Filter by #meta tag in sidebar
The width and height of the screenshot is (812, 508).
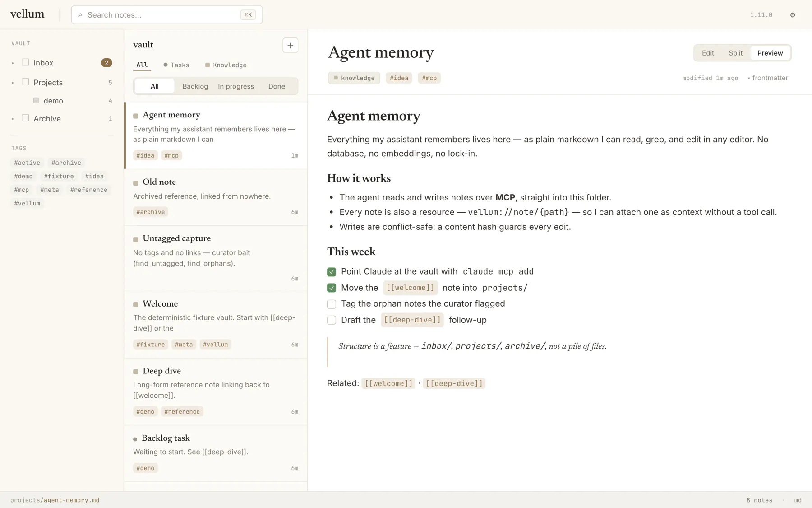50,190
